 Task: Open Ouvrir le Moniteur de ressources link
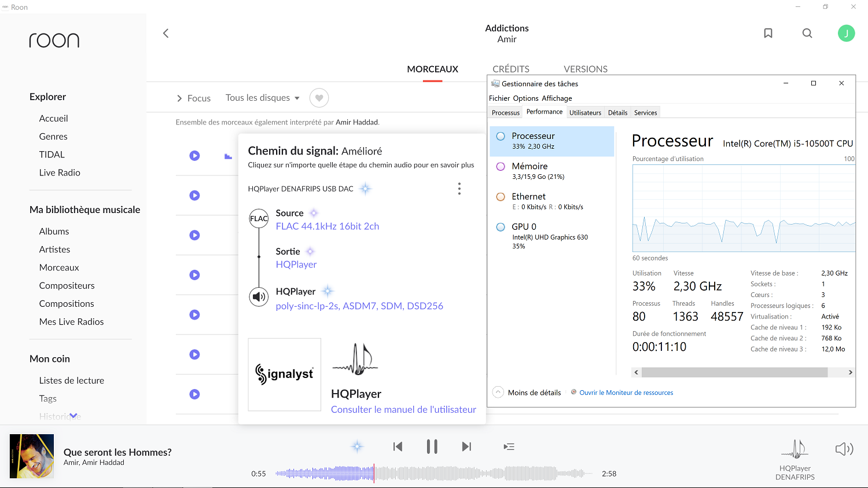[x=626, y=392]
